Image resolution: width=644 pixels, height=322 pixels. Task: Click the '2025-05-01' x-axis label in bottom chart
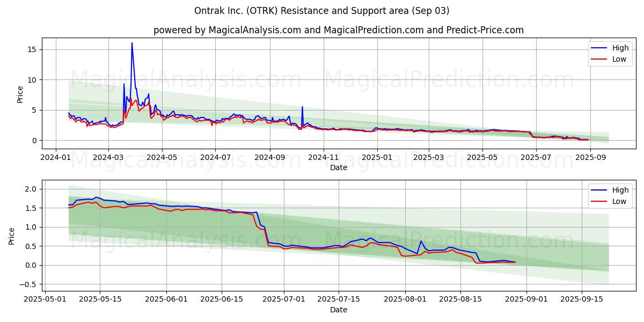click(x=45, y=299)
